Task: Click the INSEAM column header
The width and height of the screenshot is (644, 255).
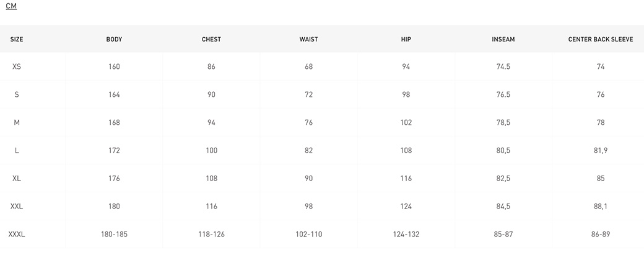Action: tap(503, 40)
